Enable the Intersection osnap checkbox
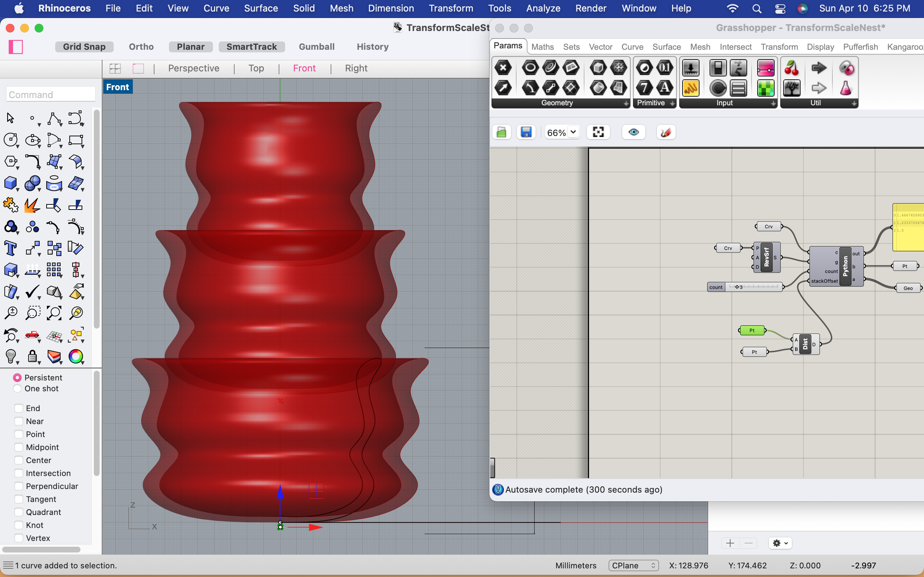The width and height of the screenshot is (924, 577). pyautogui.click(x=18, y=473)
